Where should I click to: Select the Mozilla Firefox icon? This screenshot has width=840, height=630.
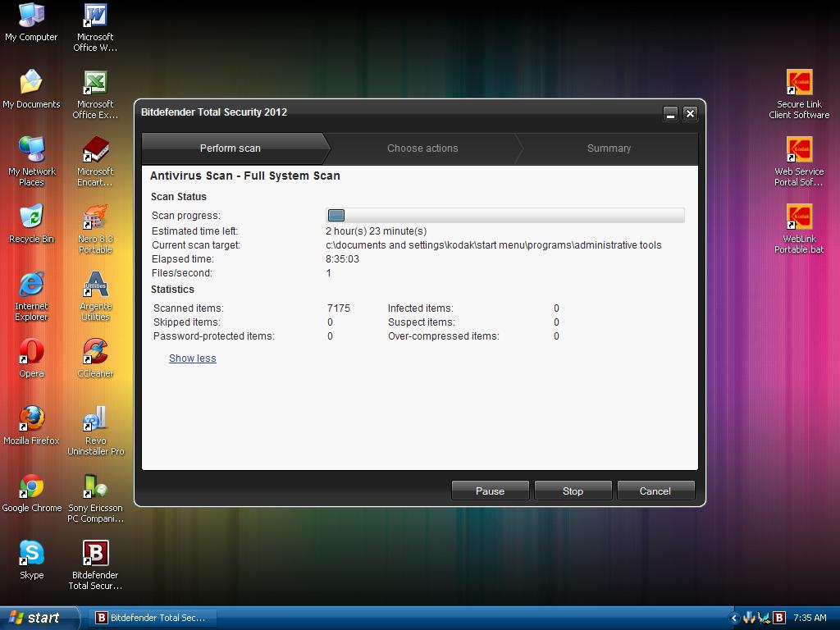(31, 426)
